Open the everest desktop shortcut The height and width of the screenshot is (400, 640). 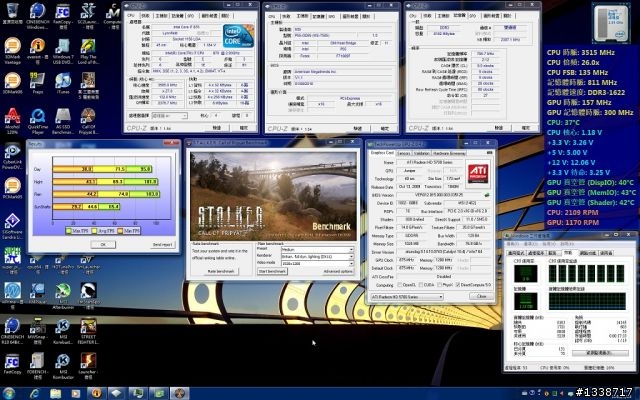coord(38,50)
